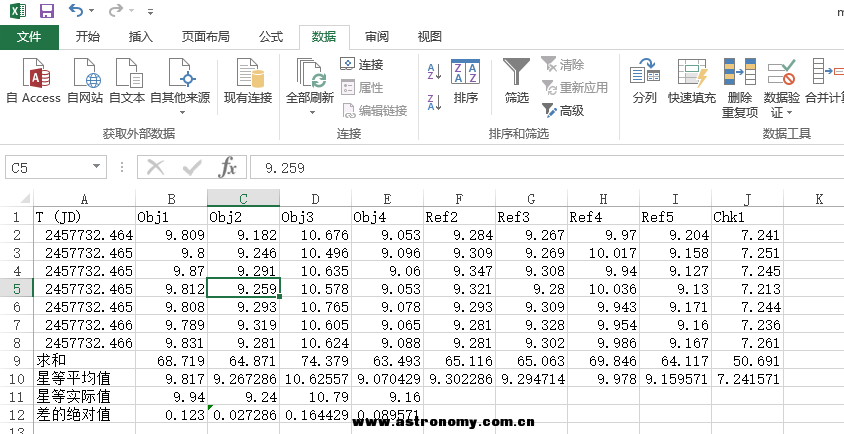
Task: Open the Redo history dropdown arrow
Action: tap(131, 10)
